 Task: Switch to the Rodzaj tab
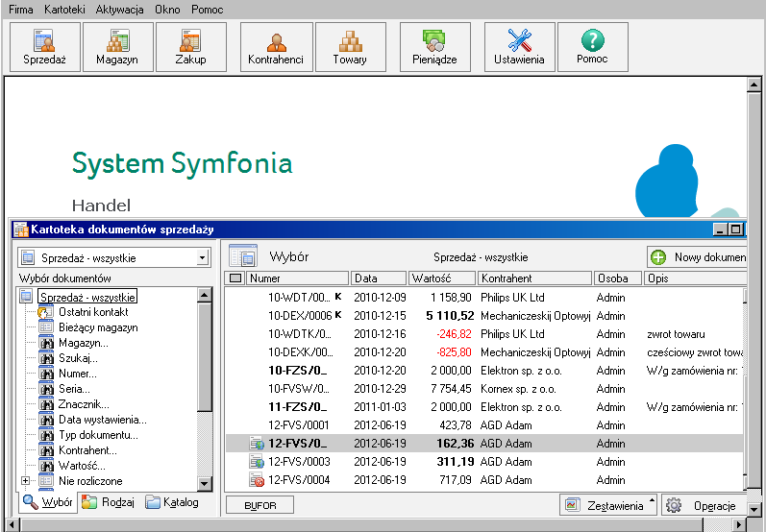pyautogui.click(x=109, y=502)
